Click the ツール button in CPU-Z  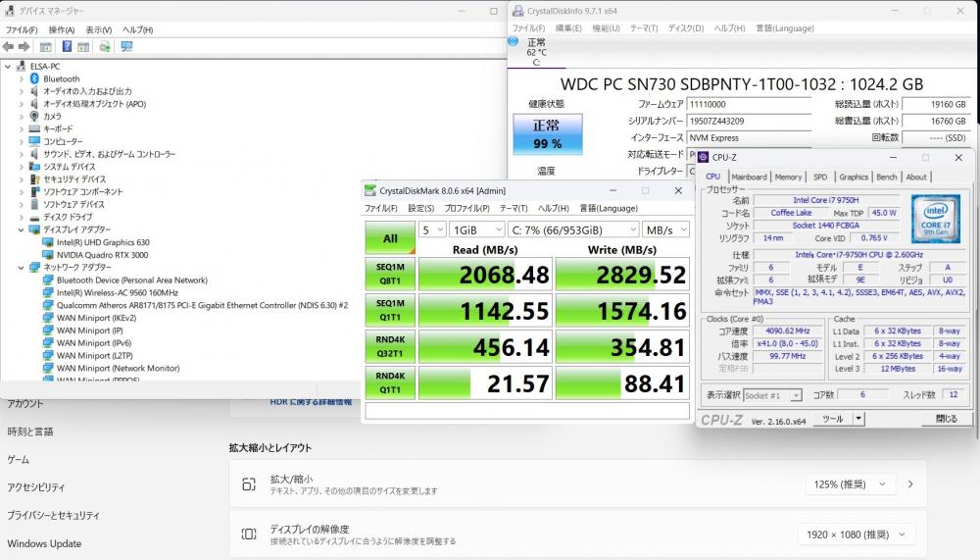tap(833, 419)
